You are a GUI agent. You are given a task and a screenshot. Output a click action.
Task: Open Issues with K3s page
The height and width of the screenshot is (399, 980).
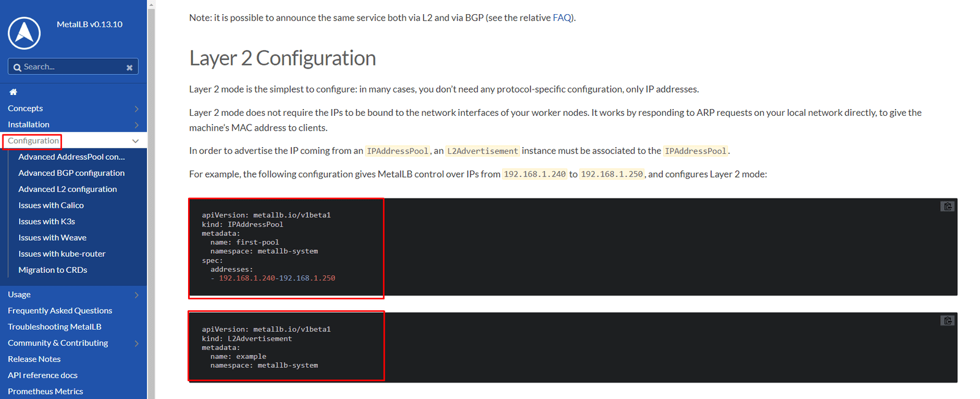tap(47, 221)
